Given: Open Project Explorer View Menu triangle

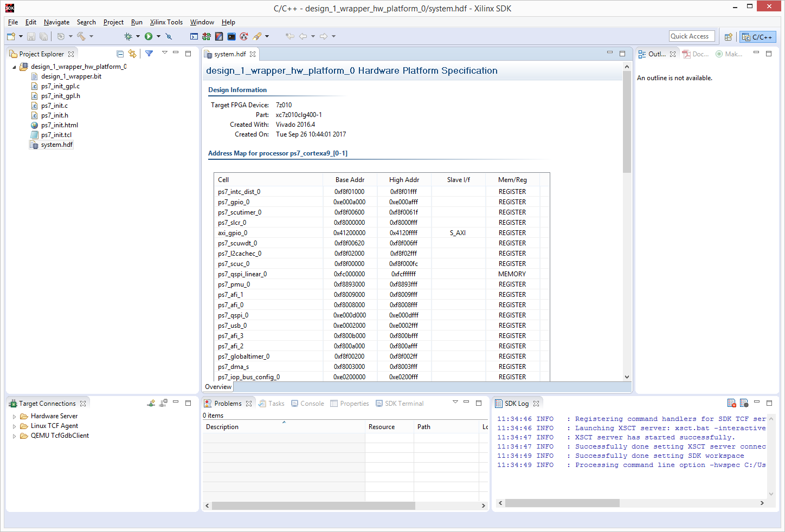Looking at the screenshot, I should pyautogui.click(x=165, y=53).
